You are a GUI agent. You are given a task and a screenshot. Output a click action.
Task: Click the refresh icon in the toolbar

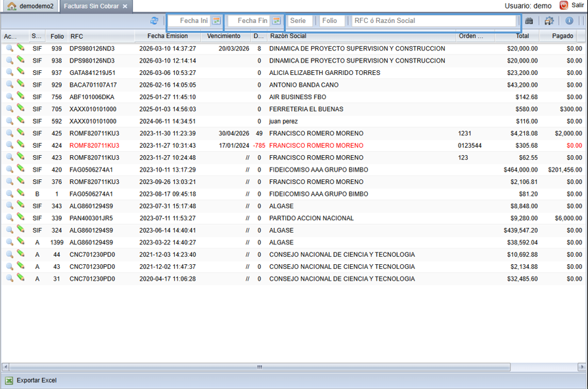pos(154,21)
